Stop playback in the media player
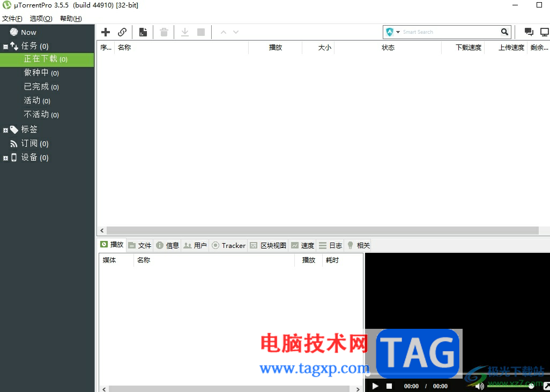The width and height of the screenshot is (550, 392). 389,386
